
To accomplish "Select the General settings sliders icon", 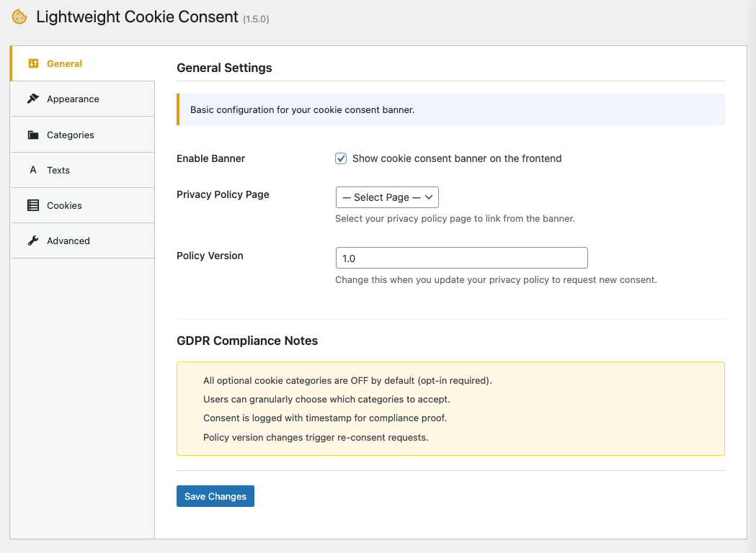I will (32, 63).
